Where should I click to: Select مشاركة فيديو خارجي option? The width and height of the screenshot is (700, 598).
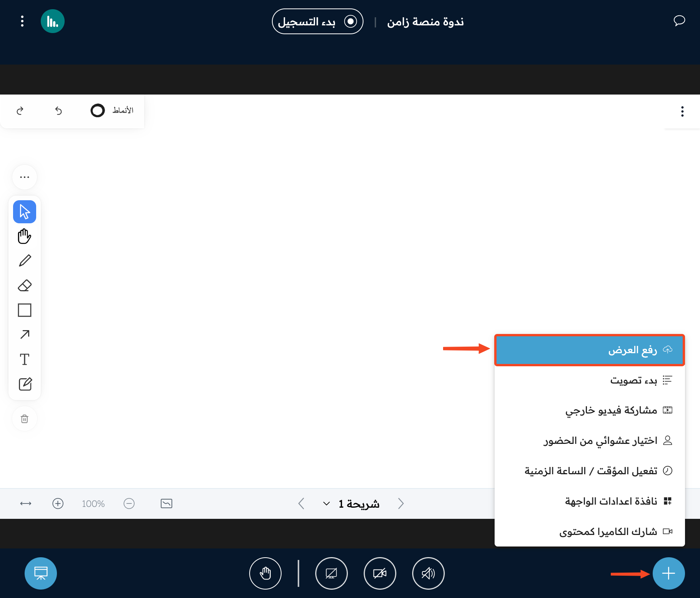590,410
